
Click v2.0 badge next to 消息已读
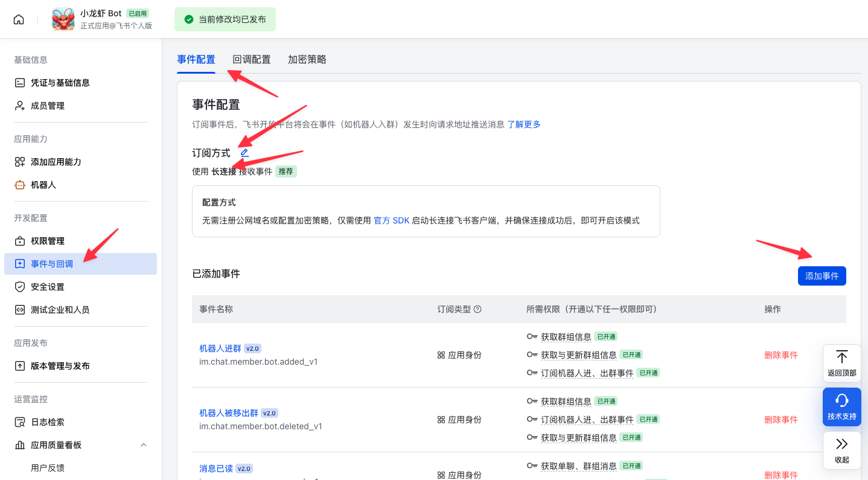pos(244,469)
